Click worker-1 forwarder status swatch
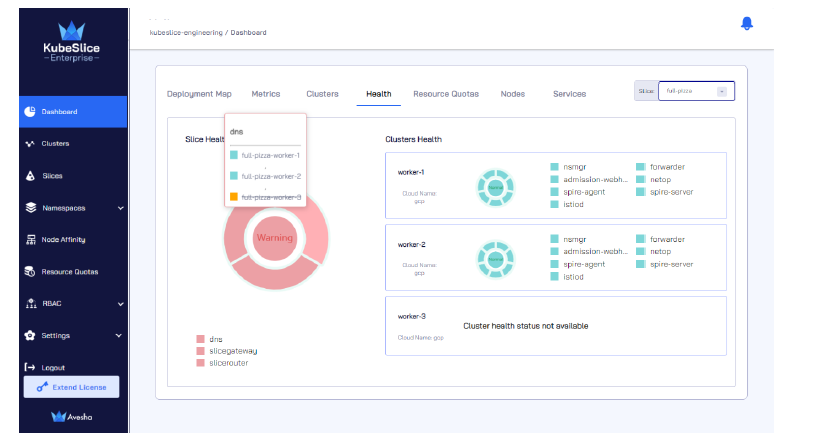817x448 pixels. click(640, 167)
